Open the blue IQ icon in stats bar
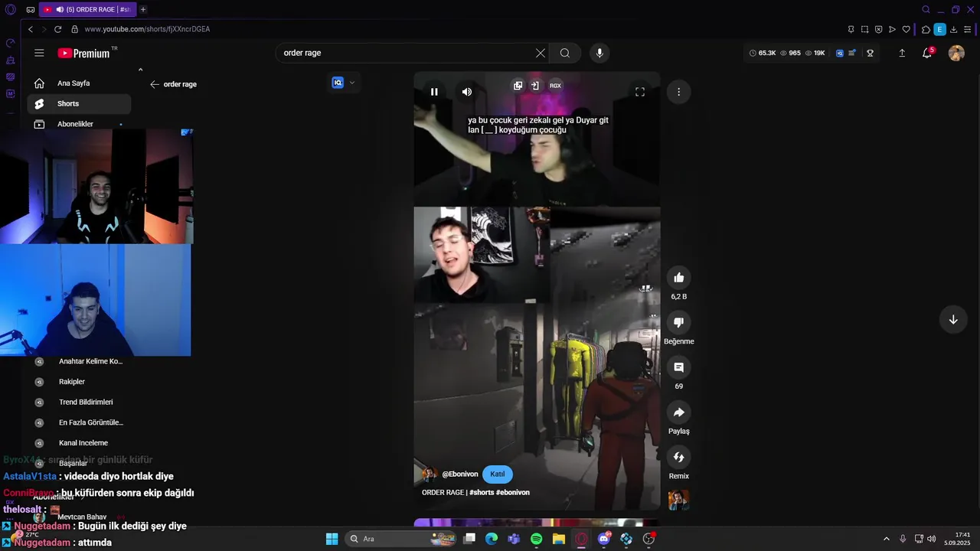 (840, 53)
